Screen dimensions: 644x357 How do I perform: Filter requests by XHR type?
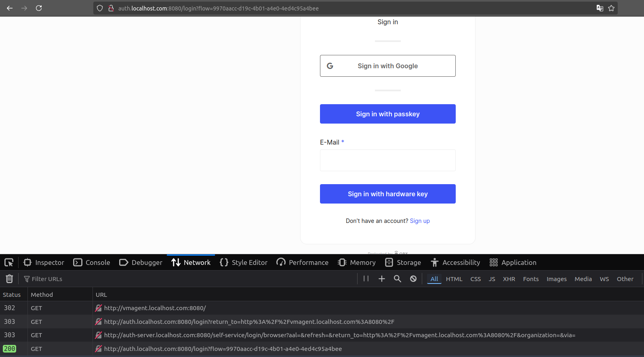click(509, 279)
